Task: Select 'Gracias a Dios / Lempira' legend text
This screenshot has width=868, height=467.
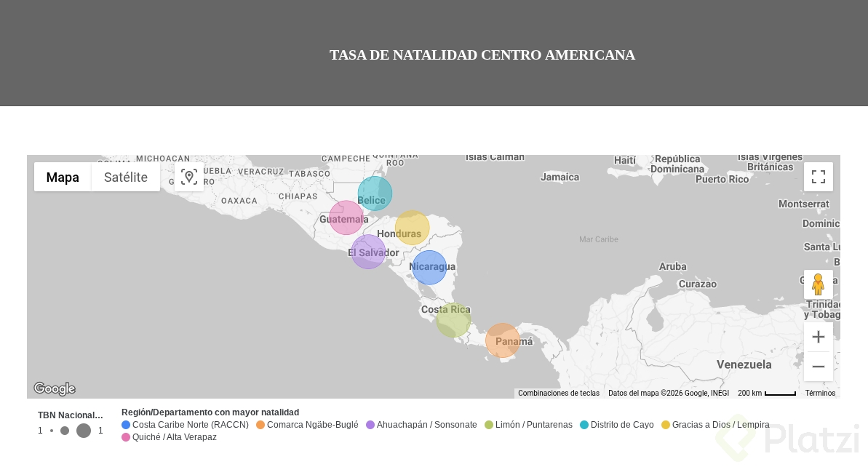Action: tap(721, 425)
